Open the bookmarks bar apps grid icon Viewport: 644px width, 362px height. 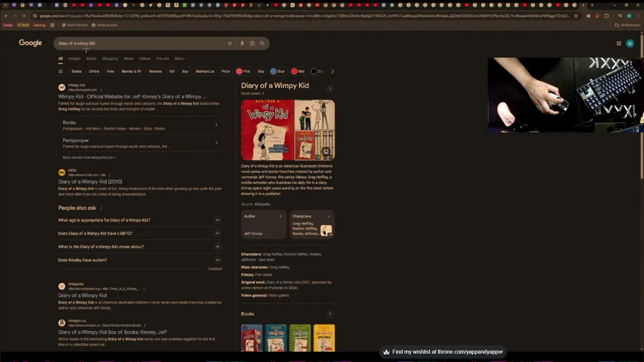tap(52, 25)
